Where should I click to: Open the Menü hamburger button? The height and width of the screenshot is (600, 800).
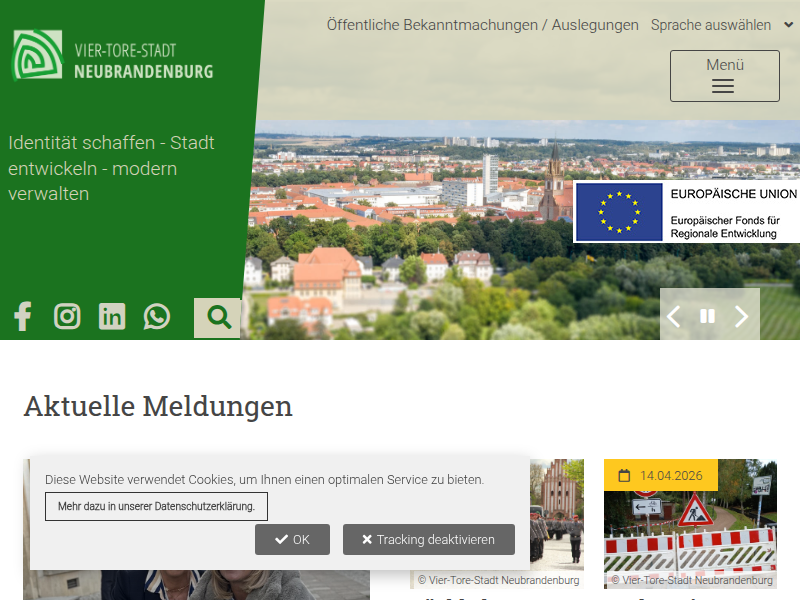tap(724, 76)
